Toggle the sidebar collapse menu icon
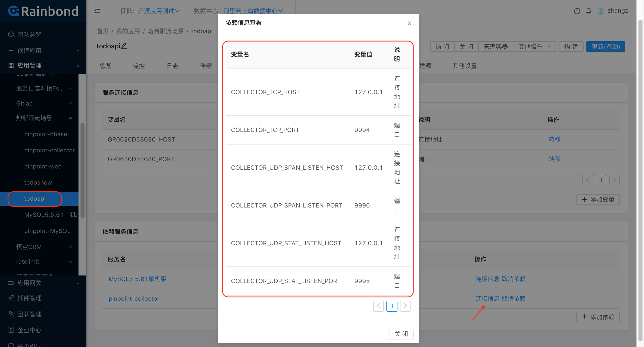The image size is (644, 347). (97, 11)
